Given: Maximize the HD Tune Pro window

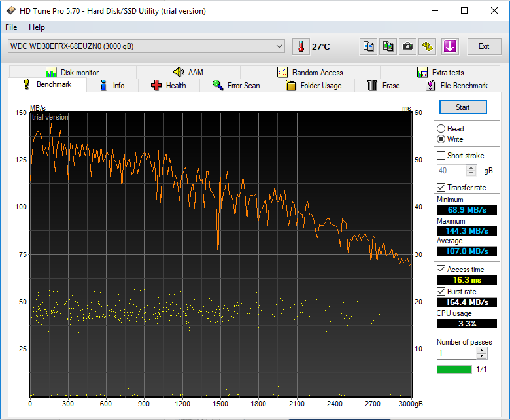Looking at the screenshot, I should click(464, 10).
